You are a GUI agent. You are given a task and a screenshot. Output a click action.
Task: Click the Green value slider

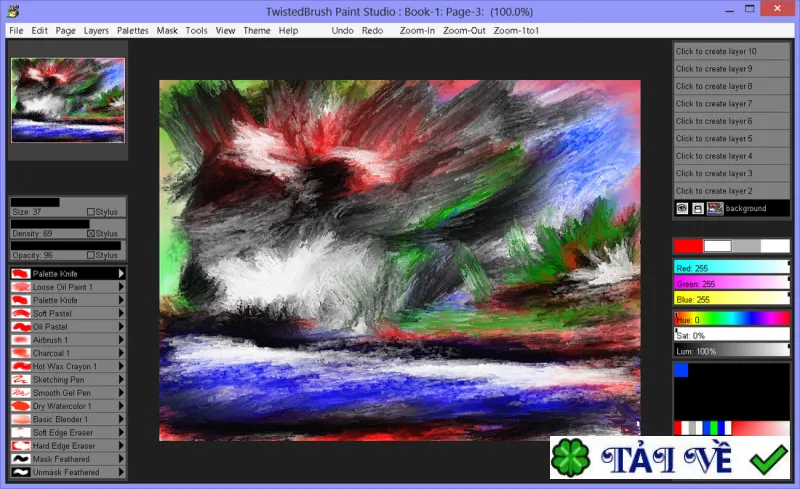[732, 283]
